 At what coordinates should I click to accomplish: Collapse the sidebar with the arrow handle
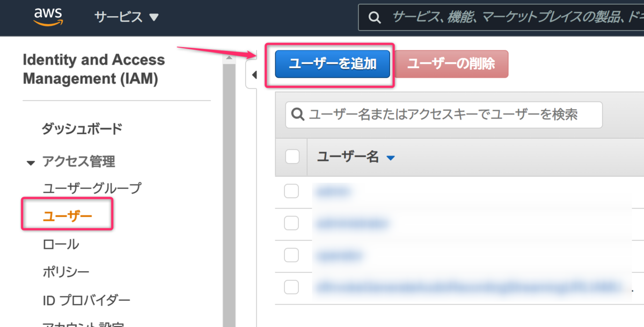252,75
